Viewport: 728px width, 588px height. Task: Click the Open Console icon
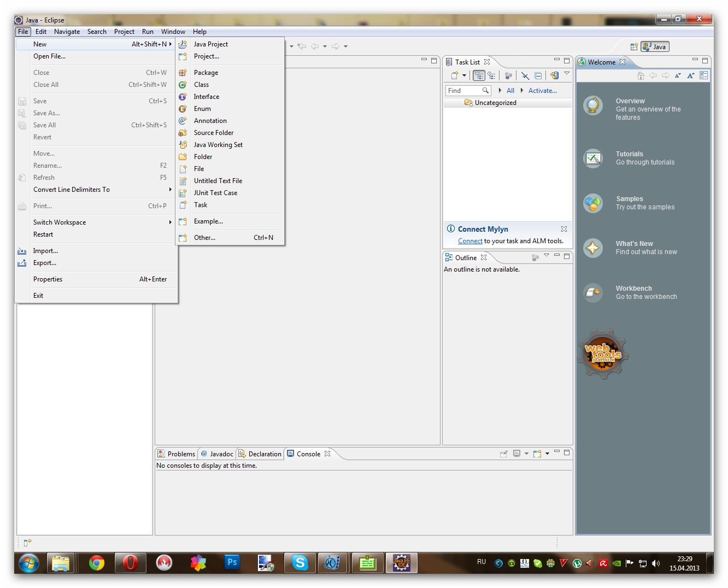(x=537, y=454)
